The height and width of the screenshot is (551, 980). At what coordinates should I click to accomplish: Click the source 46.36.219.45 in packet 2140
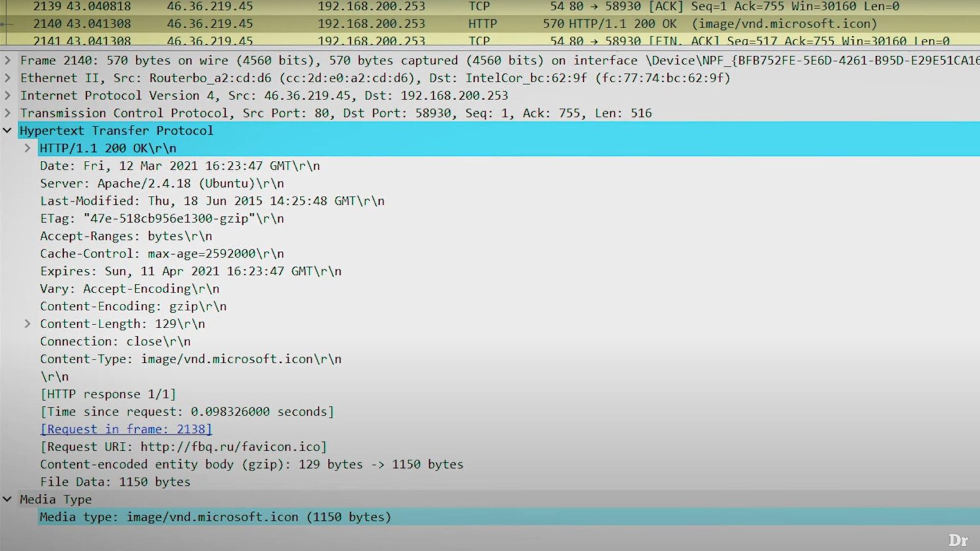click(210, 24)
